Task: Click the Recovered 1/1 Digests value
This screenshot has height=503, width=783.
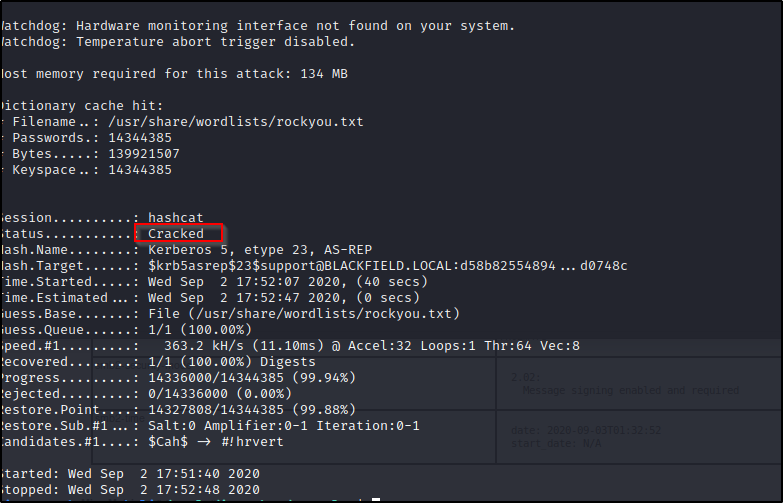Action: click(232, 362)
